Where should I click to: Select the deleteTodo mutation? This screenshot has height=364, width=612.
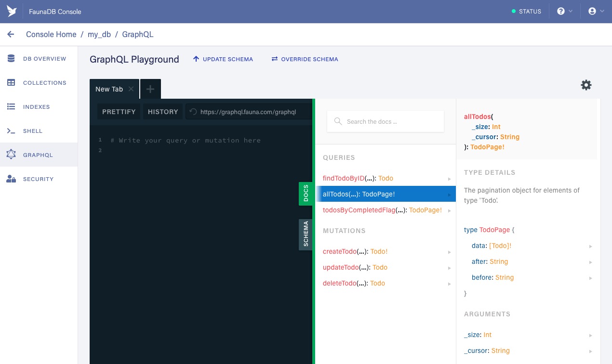[386, 284]
